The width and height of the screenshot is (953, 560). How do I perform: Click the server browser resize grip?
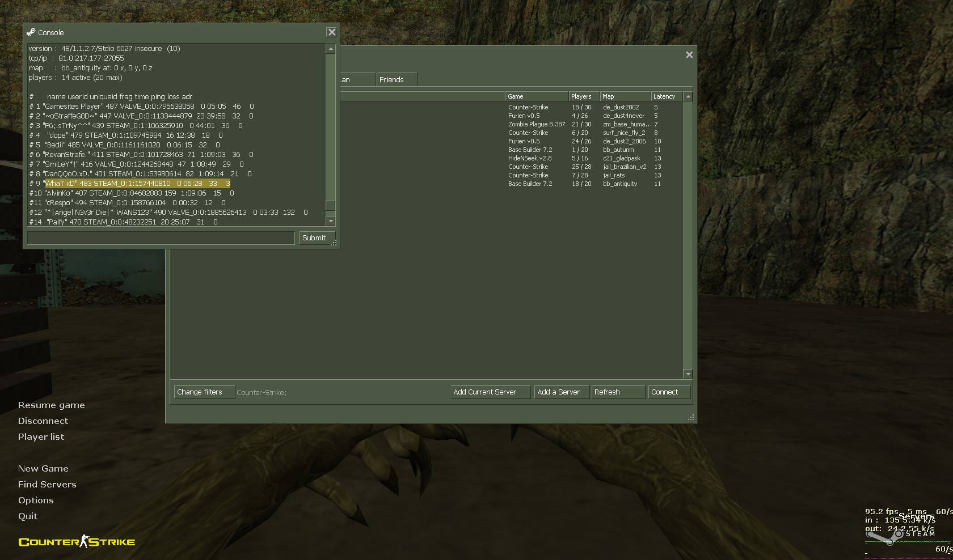[691, 417]
